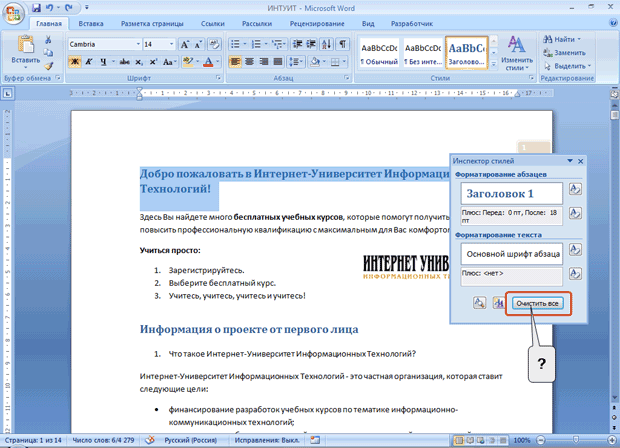Viewport: 620px width, 448px height.
Task: Click the large Вставить paste icon
Action: coord(26,44)
